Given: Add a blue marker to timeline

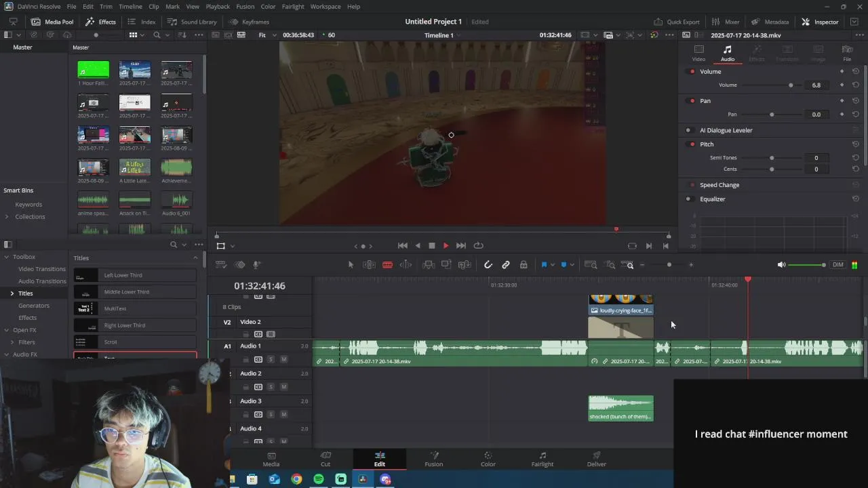Looking at the screenshot, I should click(564, 265).
